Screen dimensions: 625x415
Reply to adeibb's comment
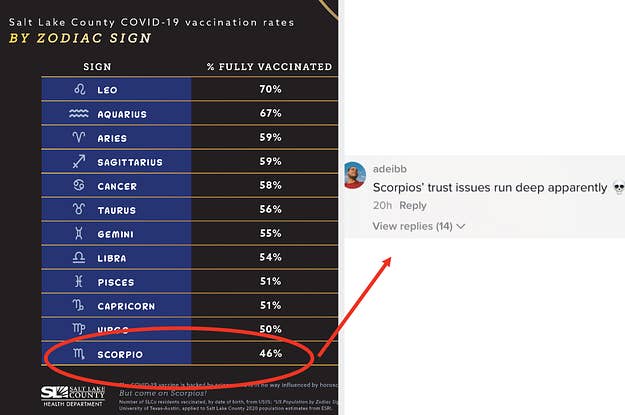[413, 205]
